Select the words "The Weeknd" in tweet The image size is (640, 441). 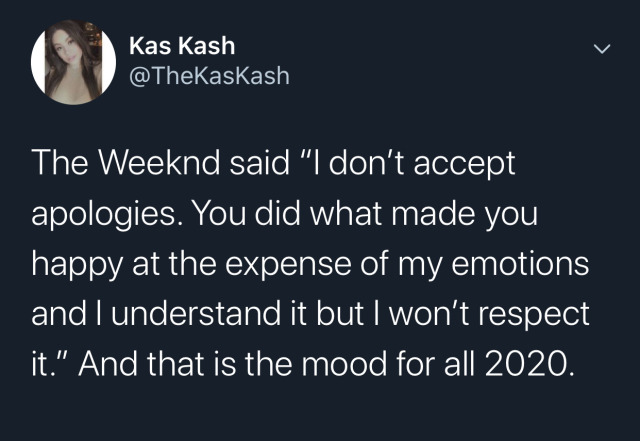(127, 163)
